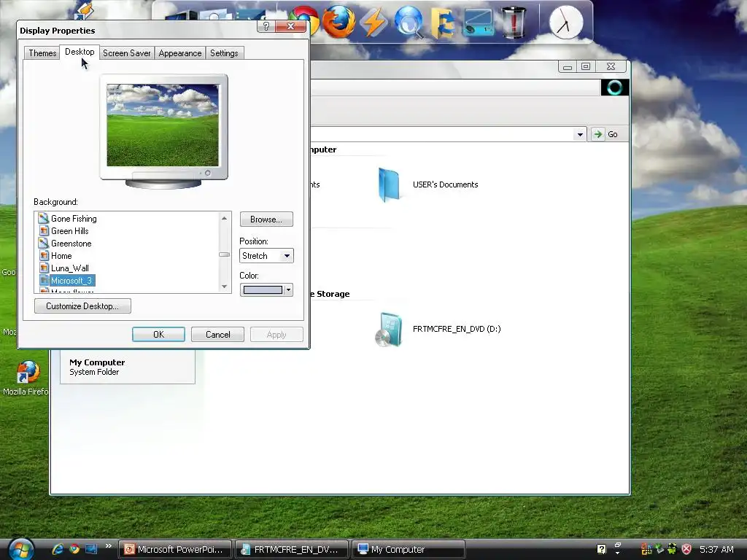The width and height of the screenshot is (747, 560).
Task: Open the folder with blue arrows dock icon
Action: (x=443, y=23)
